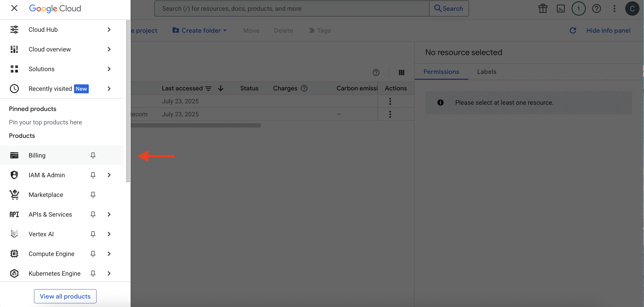Click the Move toolbar button

[x=251, y=30]
